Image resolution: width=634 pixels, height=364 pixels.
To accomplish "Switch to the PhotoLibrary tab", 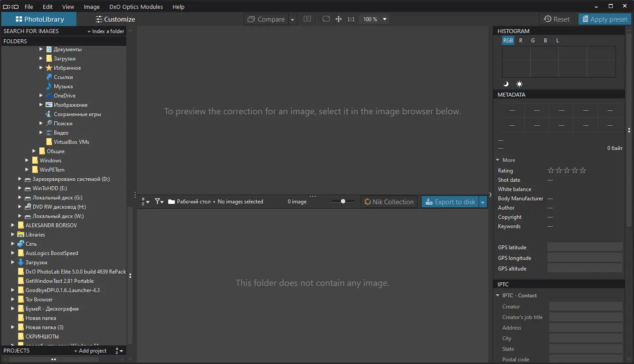I will pyautogui.click(x=39, y=19).
